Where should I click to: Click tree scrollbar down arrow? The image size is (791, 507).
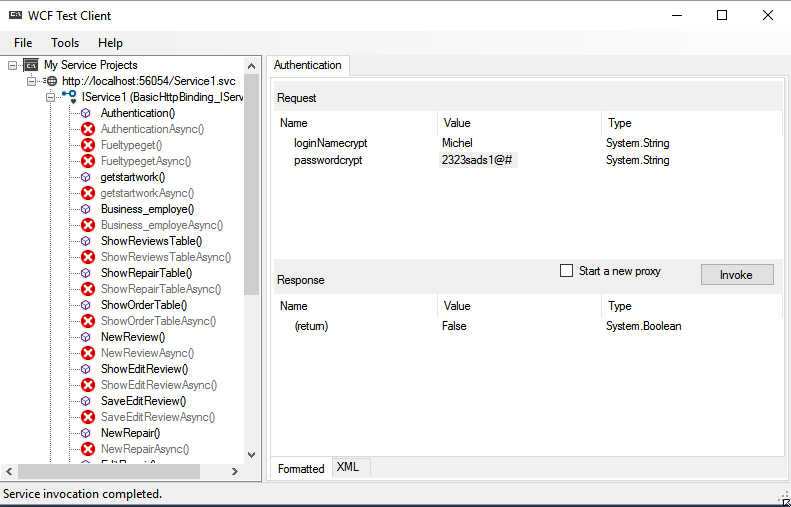click(251, 455)
